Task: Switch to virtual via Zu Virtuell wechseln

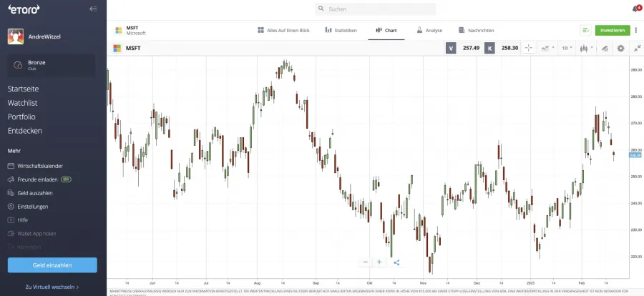Action: pyautogui.click(x=52, y=287)
